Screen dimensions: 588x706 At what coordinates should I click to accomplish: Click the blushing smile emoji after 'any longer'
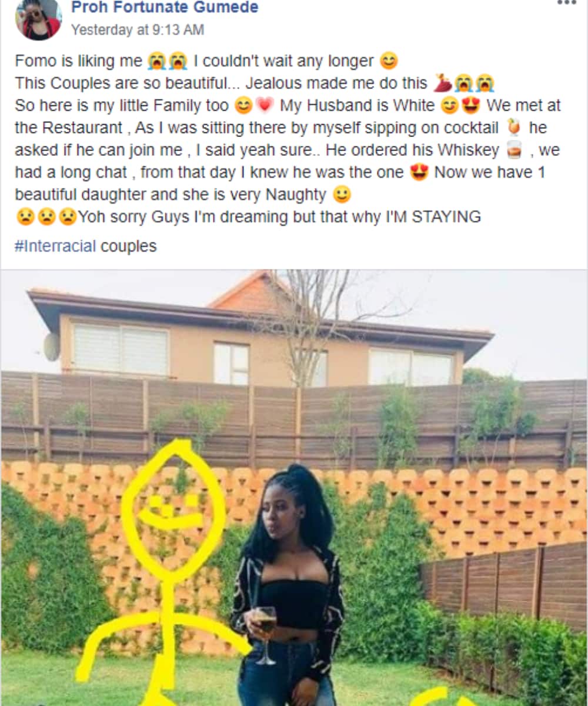click(389, 61)
